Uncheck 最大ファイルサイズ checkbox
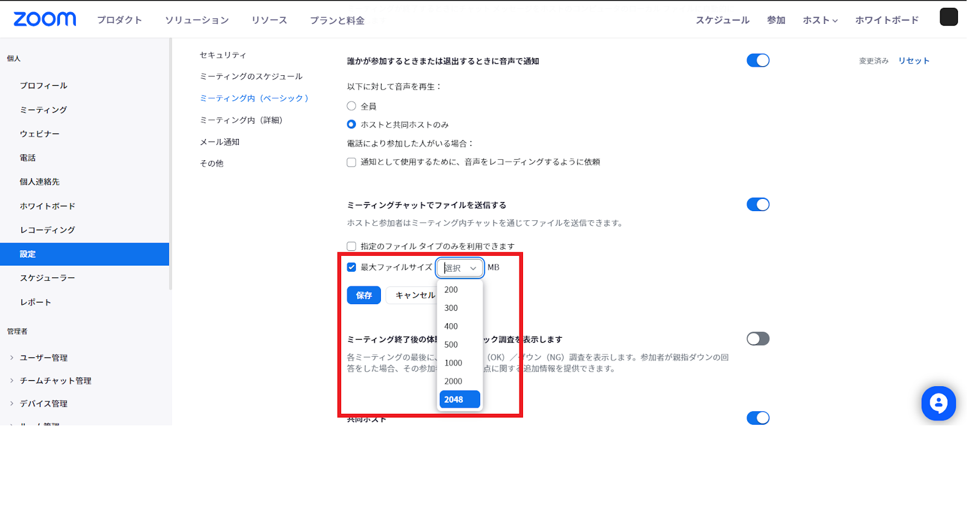Screen dimensions: 980x519 pyautogui.click(x=352, y=267)
